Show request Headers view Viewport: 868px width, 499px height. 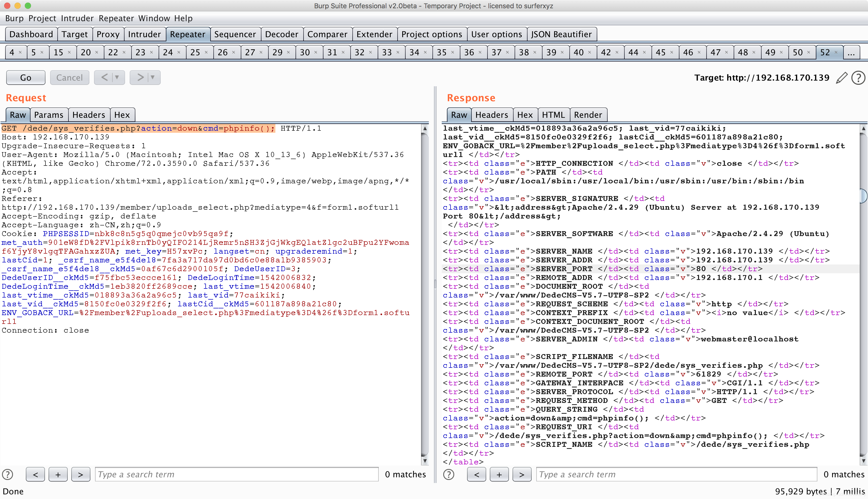(89, 115)
